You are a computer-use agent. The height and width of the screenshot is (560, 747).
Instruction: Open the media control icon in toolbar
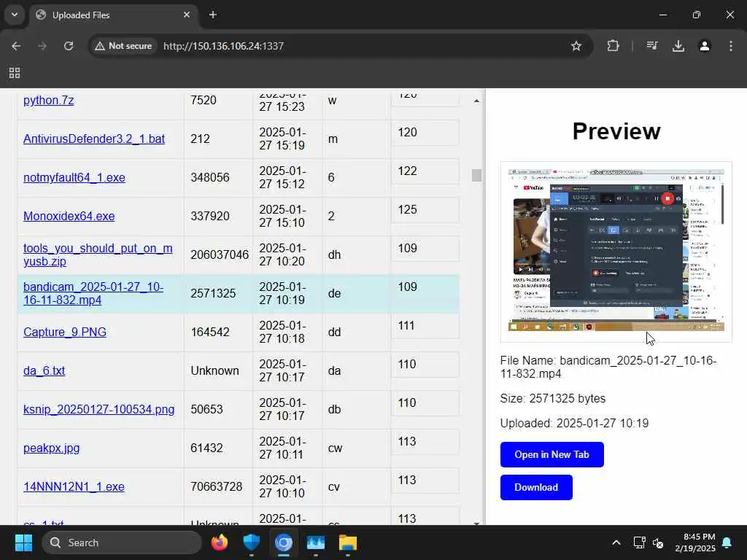coord(651,46)
